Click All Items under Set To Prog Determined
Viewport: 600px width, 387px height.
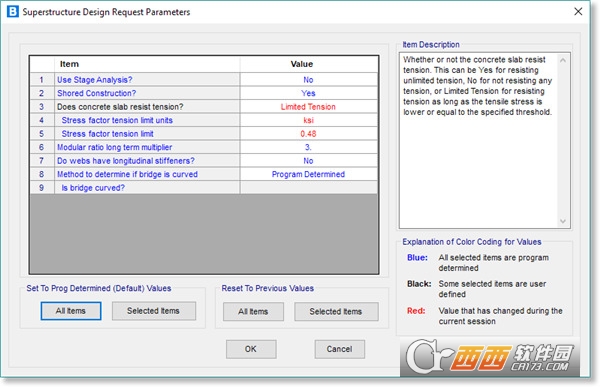coord(71,311)
